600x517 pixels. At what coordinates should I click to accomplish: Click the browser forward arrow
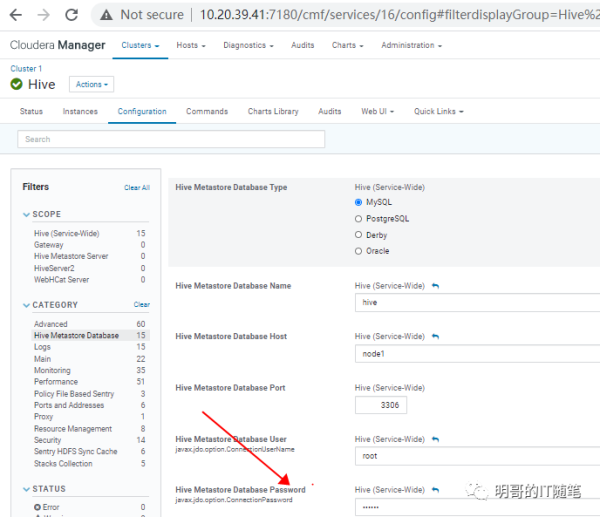coord(43,14)
